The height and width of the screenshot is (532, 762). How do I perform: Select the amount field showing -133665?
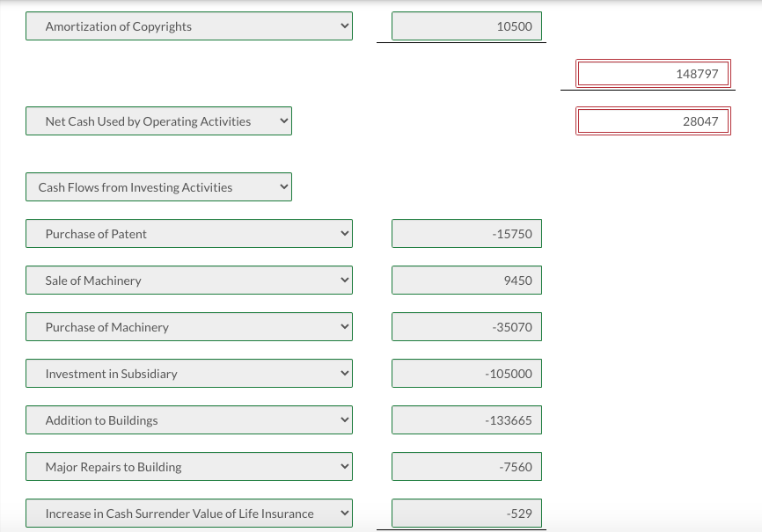(x=466, y=420)
